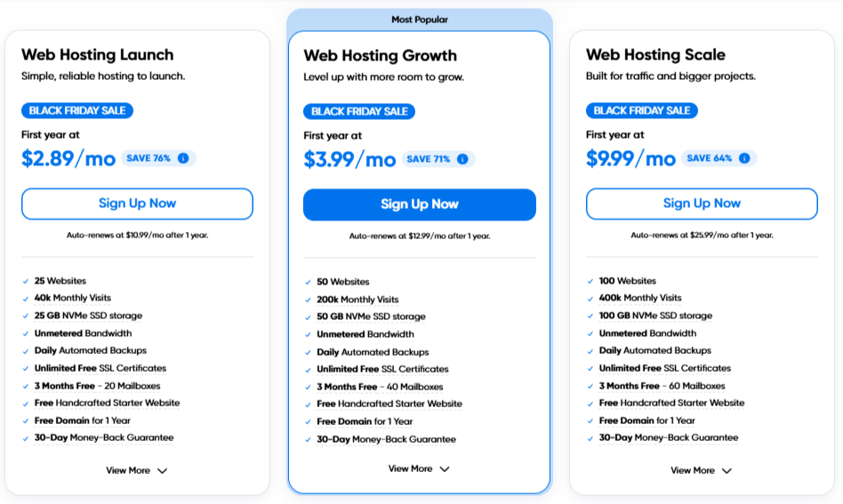Click 400k Monthly Visits feature in Scale plan
The width and height of the screenshot is (843, 504).
(x=639, y=298)
